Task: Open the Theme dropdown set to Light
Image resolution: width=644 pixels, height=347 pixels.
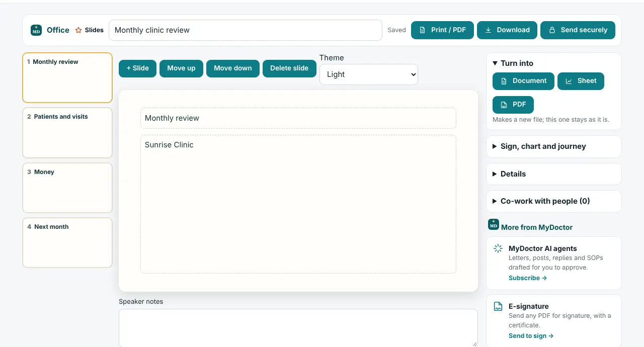Action: click(369, 74)
